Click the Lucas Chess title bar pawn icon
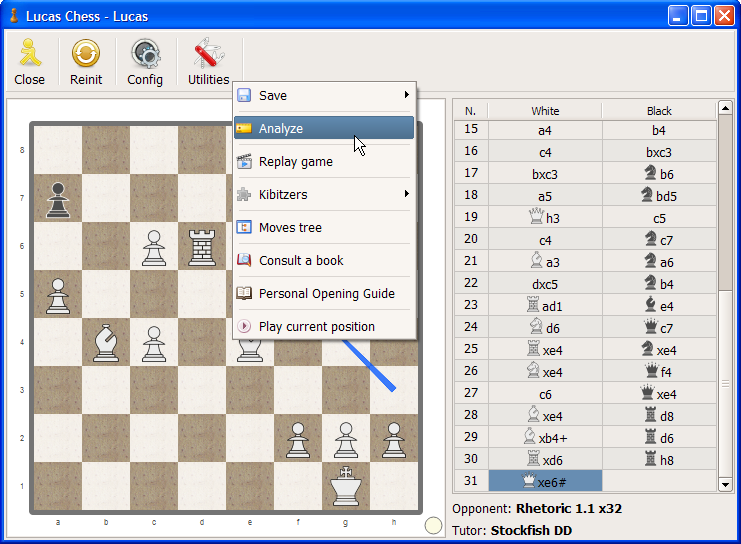This screenshot has width=741, height=544. (14, 16)
